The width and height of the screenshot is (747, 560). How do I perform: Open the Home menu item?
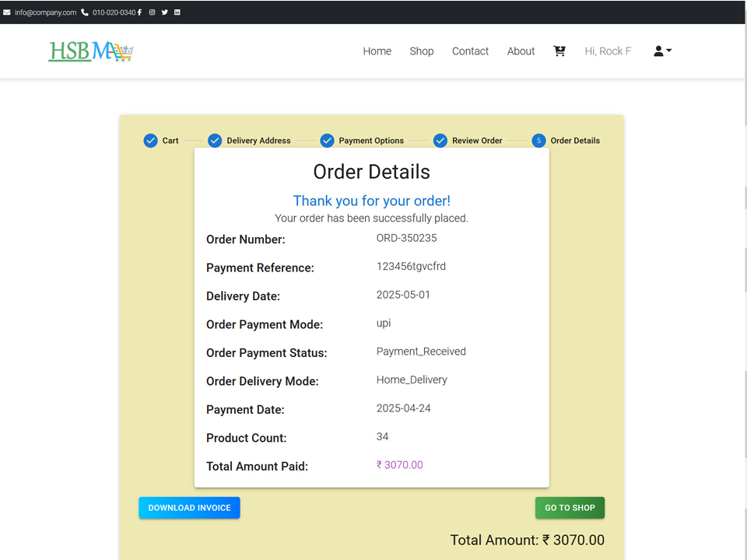377,51
